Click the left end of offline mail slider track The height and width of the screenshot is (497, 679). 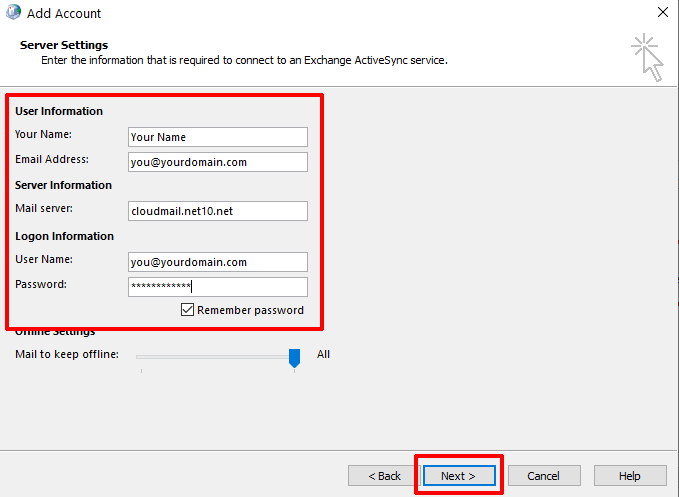(140, 355)
